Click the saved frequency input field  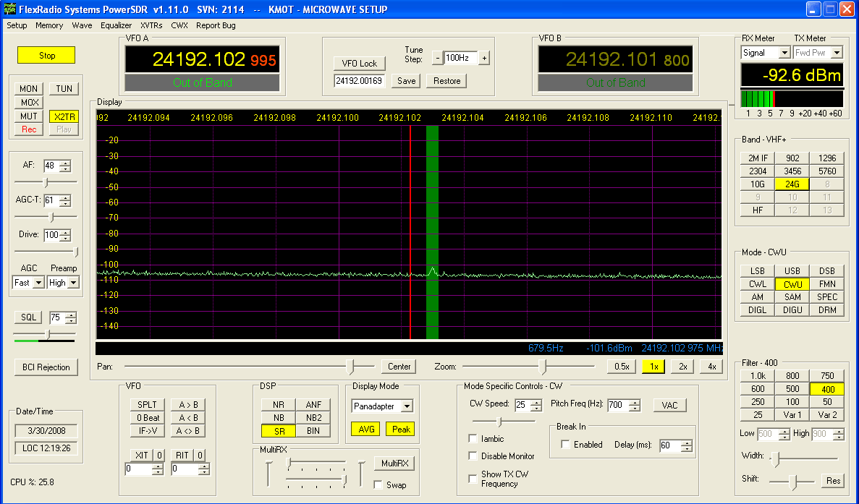pyautogui.click(x=360, y=81)
